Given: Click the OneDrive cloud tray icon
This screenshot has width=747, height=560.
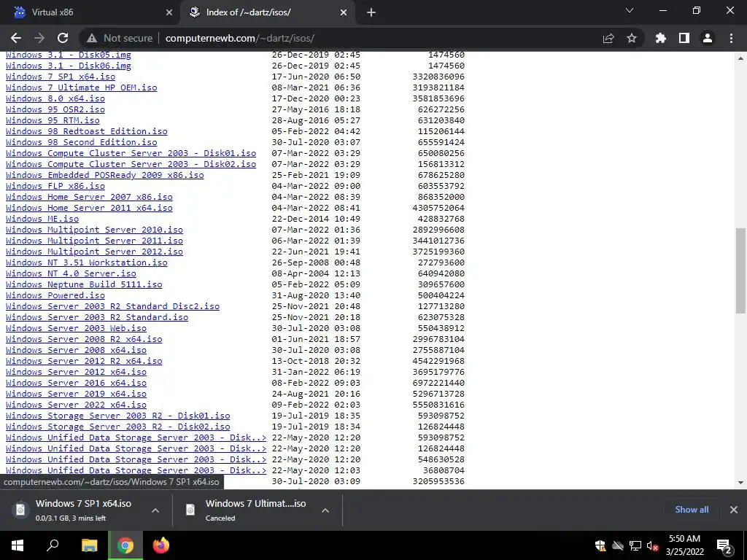Looking at the screenshot, I should point(618,545).
